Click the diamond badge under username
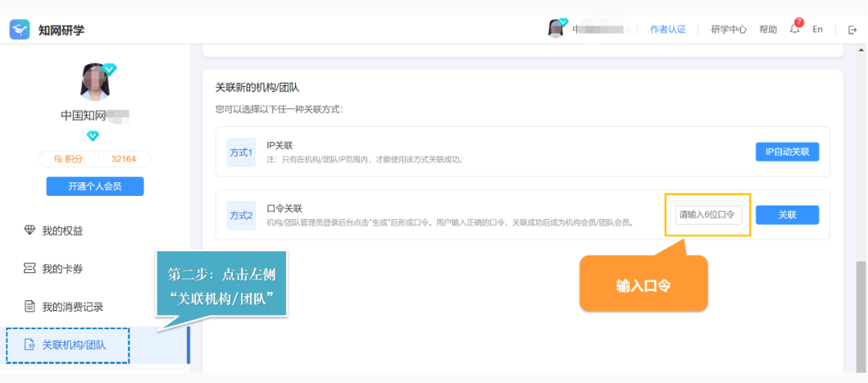Screen dimensions: 868x383 tap(93, 136)
